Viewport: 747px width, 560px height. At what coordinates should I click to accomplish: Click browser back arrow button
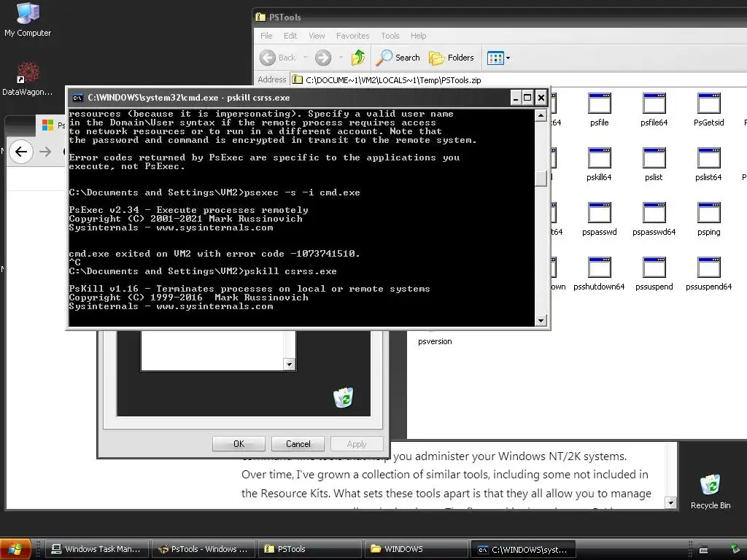[x=21, y=152]
